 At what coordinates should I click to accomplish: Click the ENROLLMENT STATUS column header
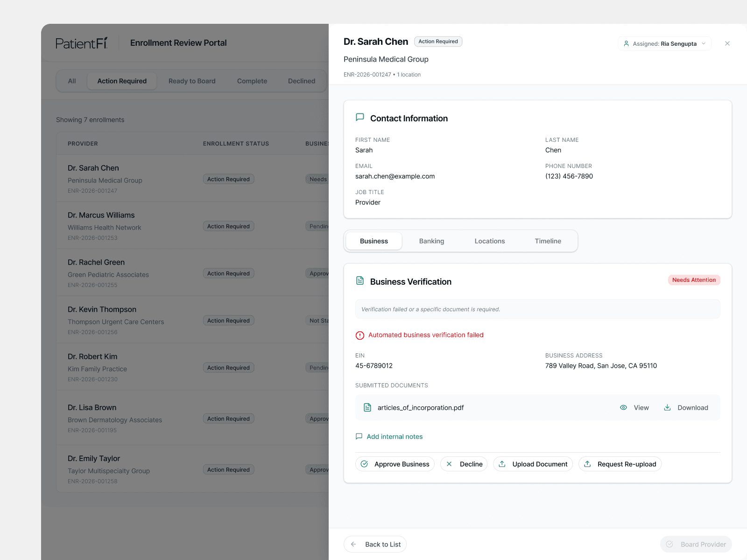pyautogui.click(x=236, y=144)
